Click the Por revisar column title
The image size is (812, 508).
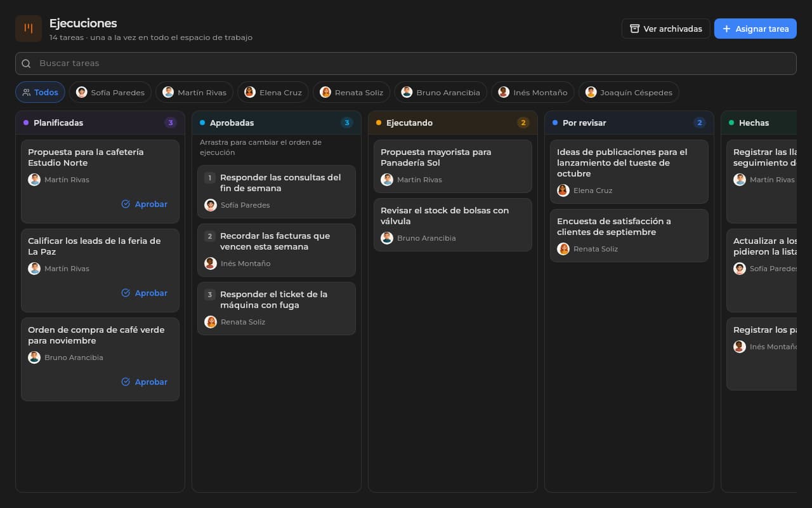pyautogui.click(x=584, y=123)
